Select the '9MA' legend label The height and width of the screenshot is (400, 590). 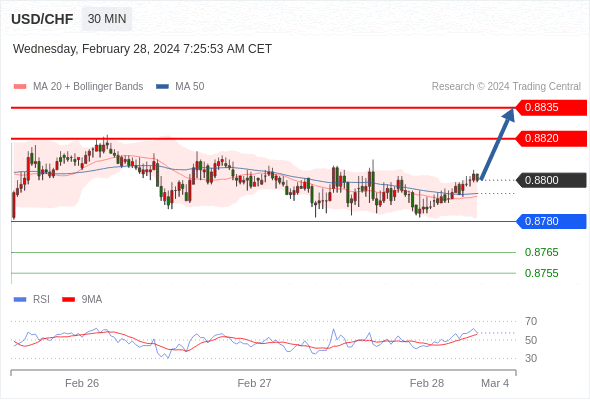(x=92, y=300)
